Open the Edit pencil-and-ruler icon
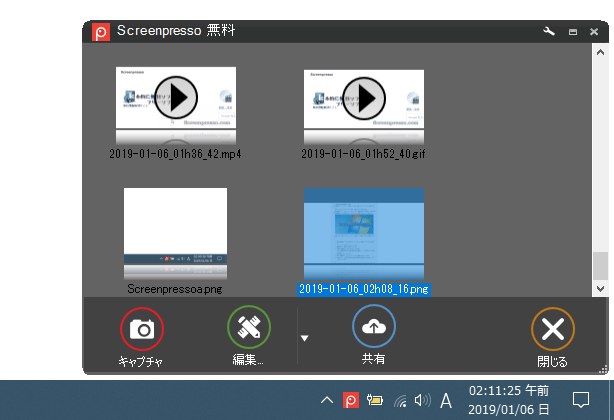This screenshot has width=614, height=420. click(x=249, y=327)
